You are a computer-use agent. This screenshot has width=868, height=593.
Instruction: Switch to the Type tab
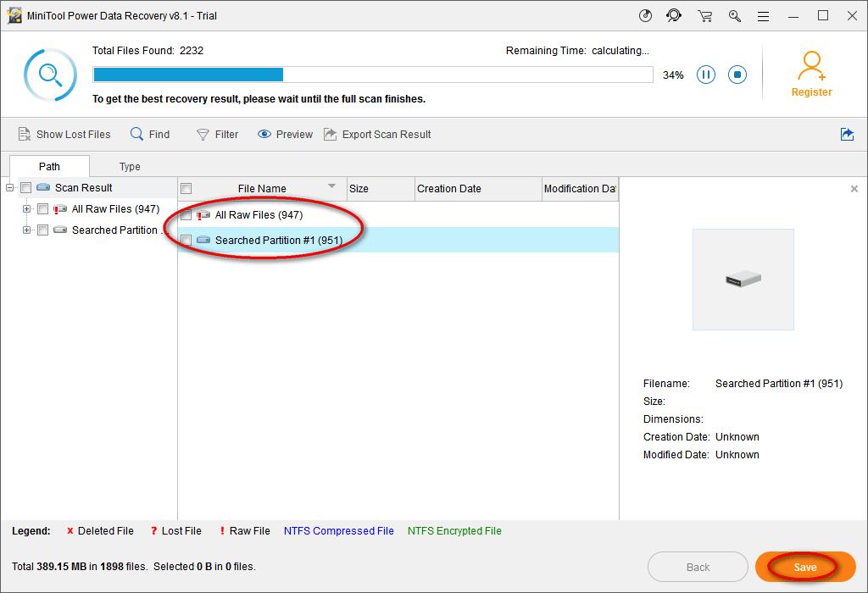(130, 167)
